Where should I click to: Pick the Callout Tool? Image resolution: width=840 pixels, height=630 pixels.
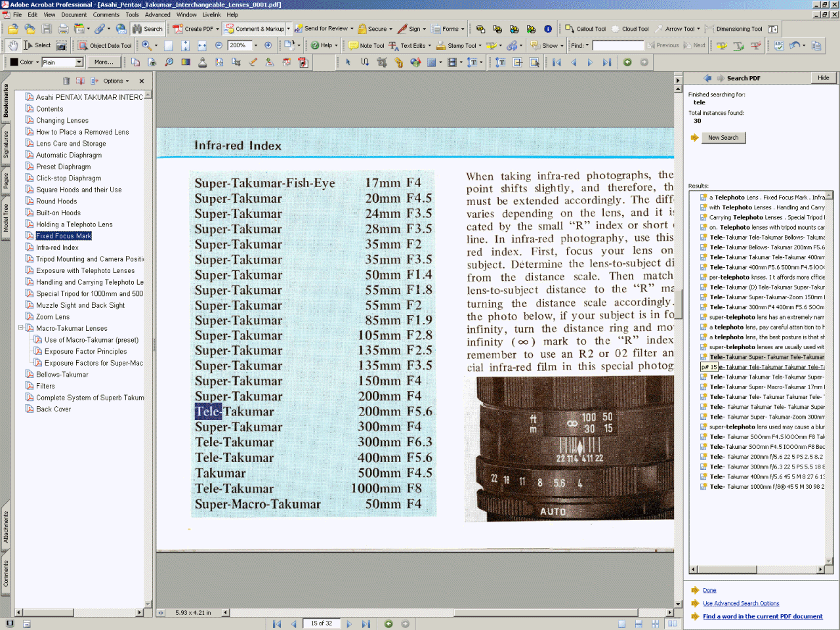tap(585, 29)
